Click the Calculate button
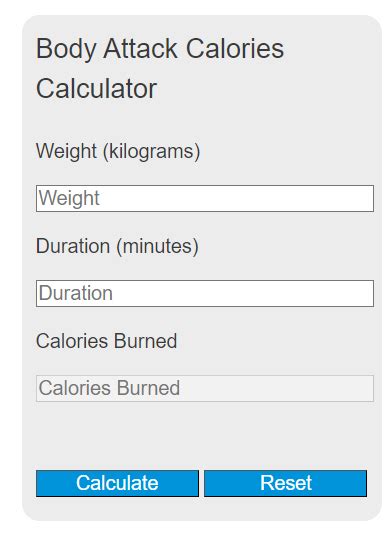 pyautogui.click(x=117, y=483)
